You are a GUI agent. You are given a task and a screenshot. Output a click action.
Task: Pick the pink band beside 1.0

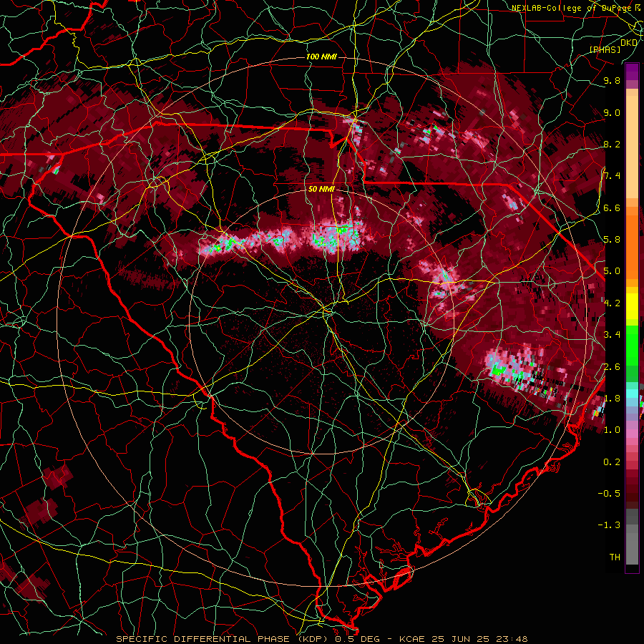(632, 433)
